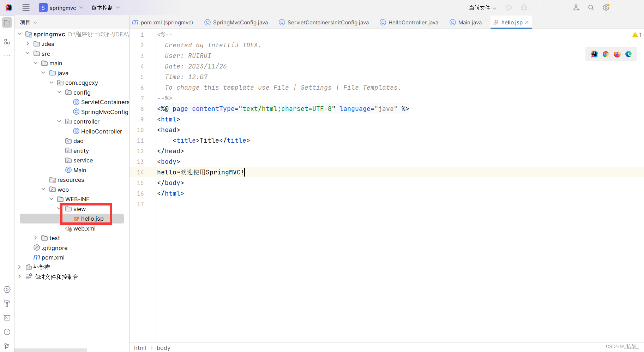
Task: Open the Build tool window hammer icon
Action: 7,304
